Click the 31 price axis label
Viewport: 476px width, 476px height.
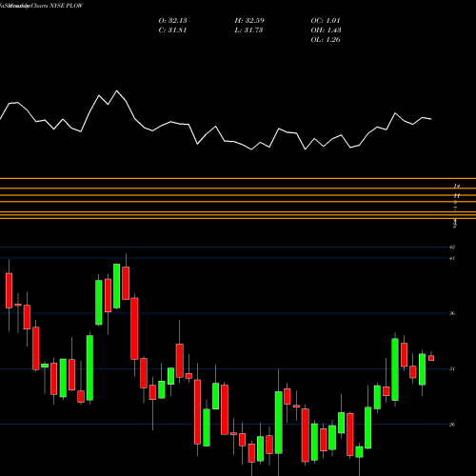(x=452, y=368)
